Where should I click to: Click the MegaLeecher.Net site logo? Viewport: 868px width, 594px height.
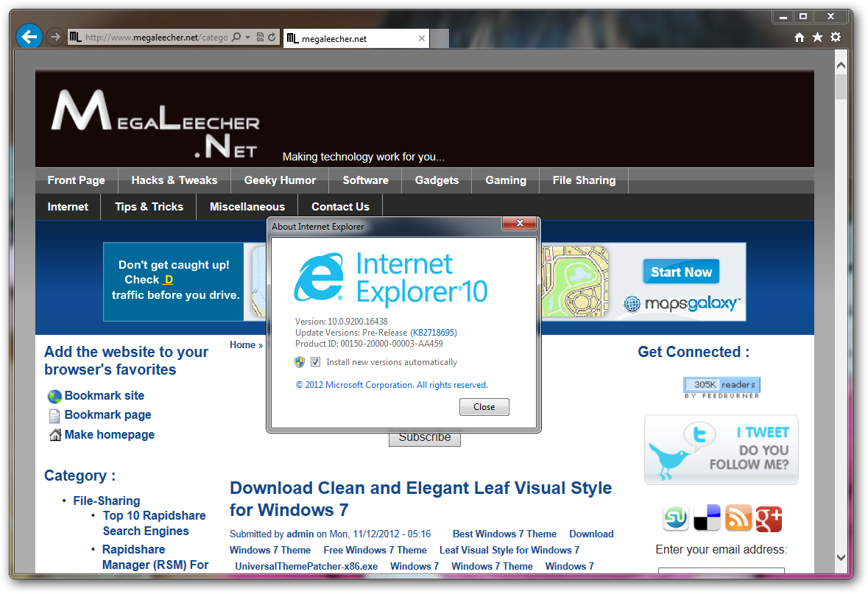tap(155, 124)
